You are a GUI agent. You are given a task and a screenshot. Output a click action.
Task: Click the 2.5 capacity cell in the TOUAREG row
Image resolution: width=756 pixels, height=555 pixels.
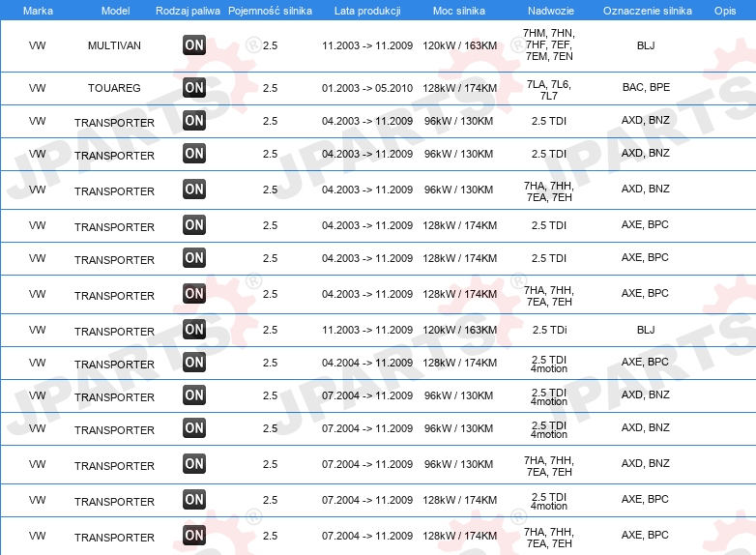click(270, 88)
